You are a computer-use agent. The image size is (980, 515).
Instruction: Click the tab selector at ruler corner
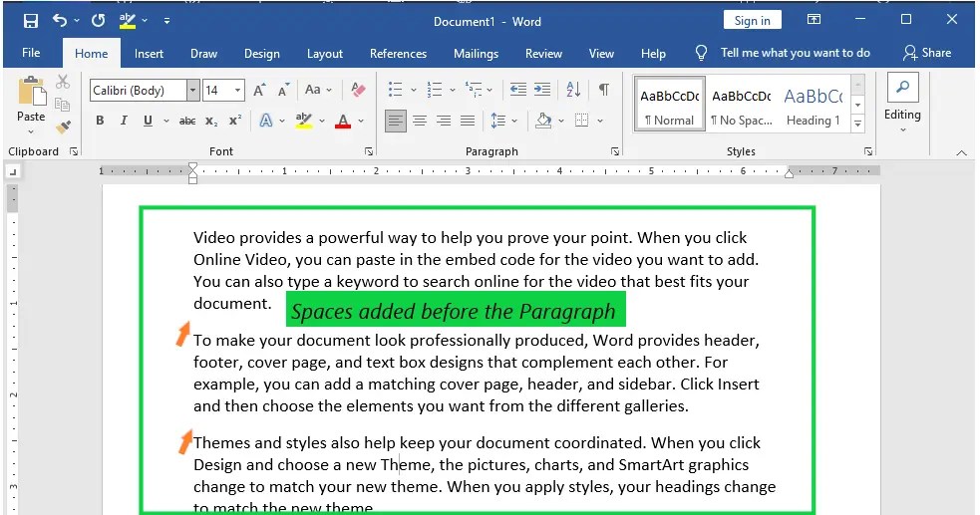[x=13, y=171]
